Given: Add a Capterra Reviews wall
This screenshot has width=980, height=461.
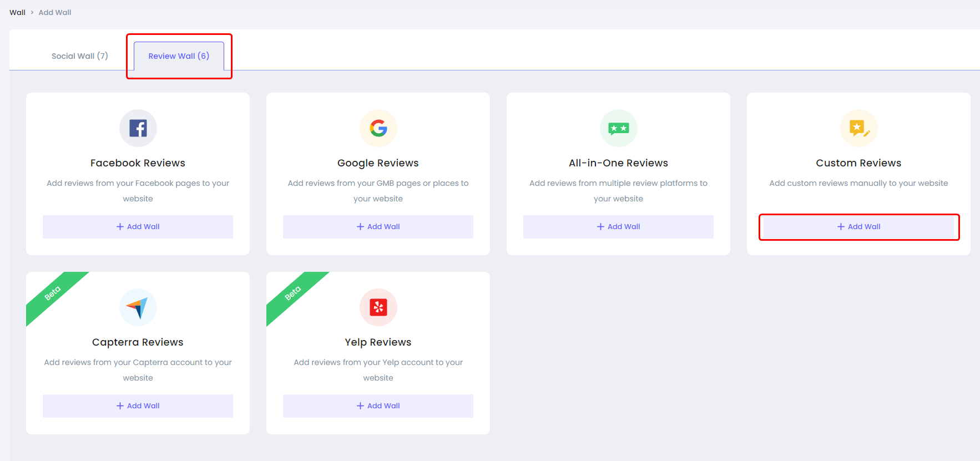Looking at the screenshot, I should [x=138, y=406].
